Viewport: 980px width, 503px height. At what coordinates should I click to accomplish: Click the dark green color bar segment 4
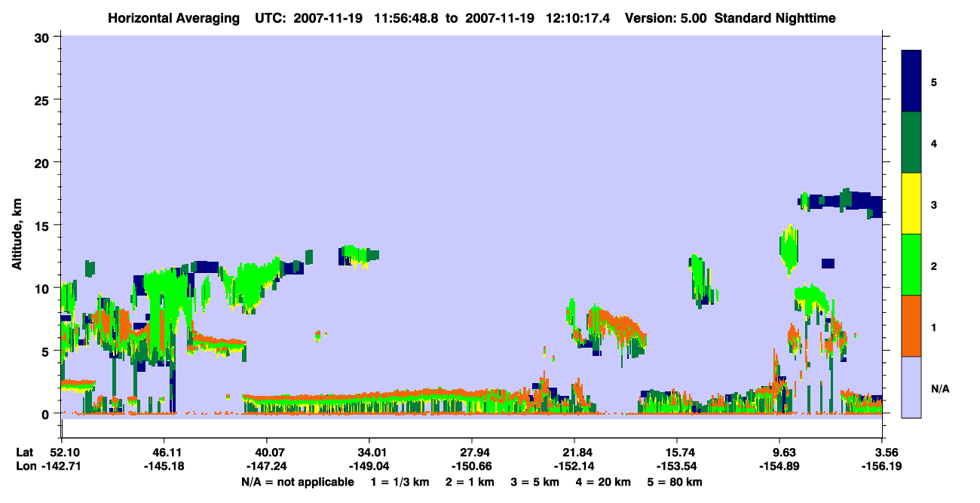tap(911, 143)
